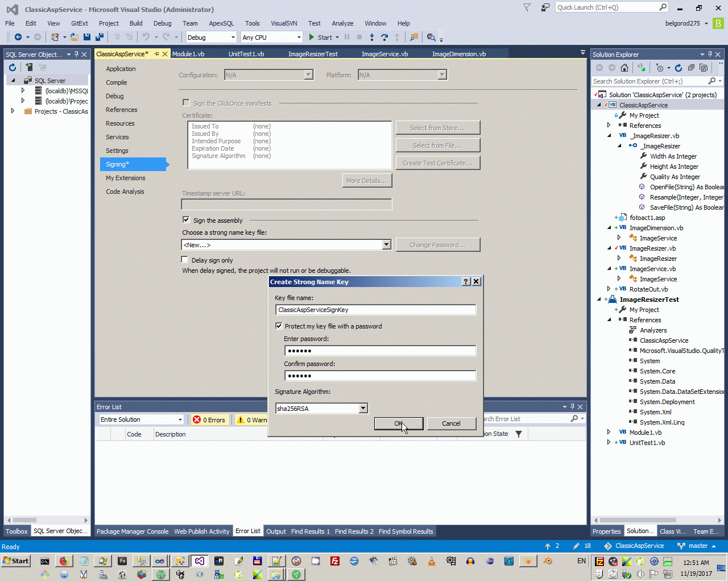Click the 'Enter password' field
This screenshot has width=728, height=582.
point(380,351)
